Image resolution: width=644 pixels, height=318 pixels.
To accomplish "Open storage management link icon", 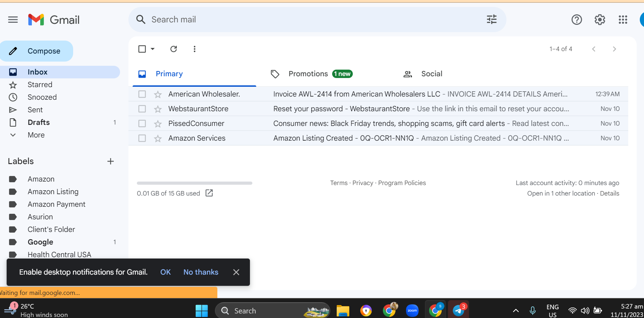I will (209, 193).
